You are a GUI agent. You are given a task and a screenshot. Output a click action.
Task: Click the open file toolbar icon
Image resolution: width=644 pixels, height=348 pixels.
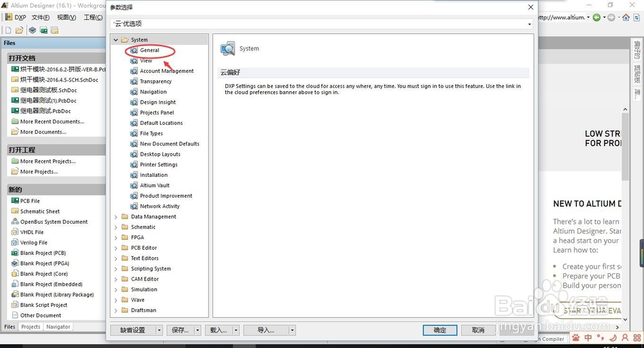[x=19, y=30]
